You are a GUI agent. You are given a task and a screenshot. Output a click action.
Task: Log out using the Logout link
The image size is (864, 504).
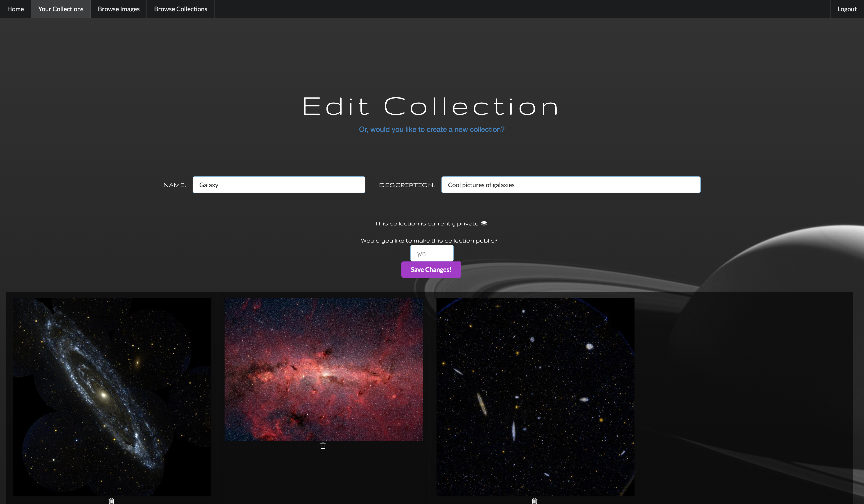point(846,9)
